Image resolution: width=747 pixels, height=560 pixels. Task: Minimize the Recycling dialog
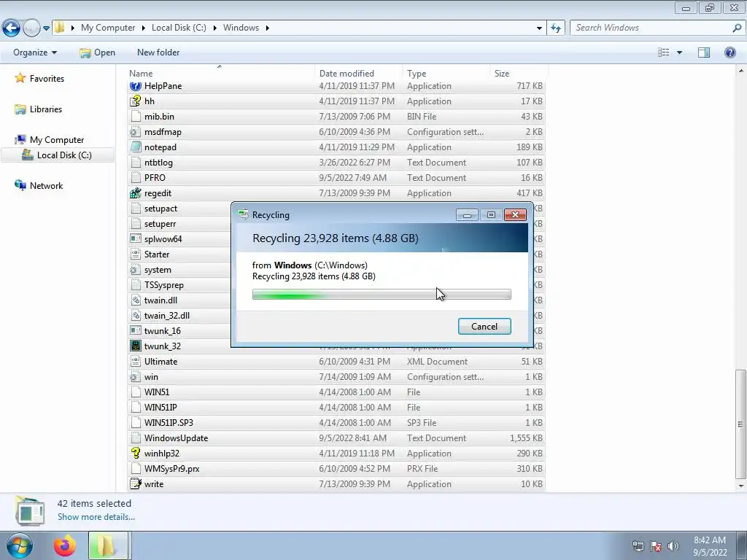click(x=467, y=215)
